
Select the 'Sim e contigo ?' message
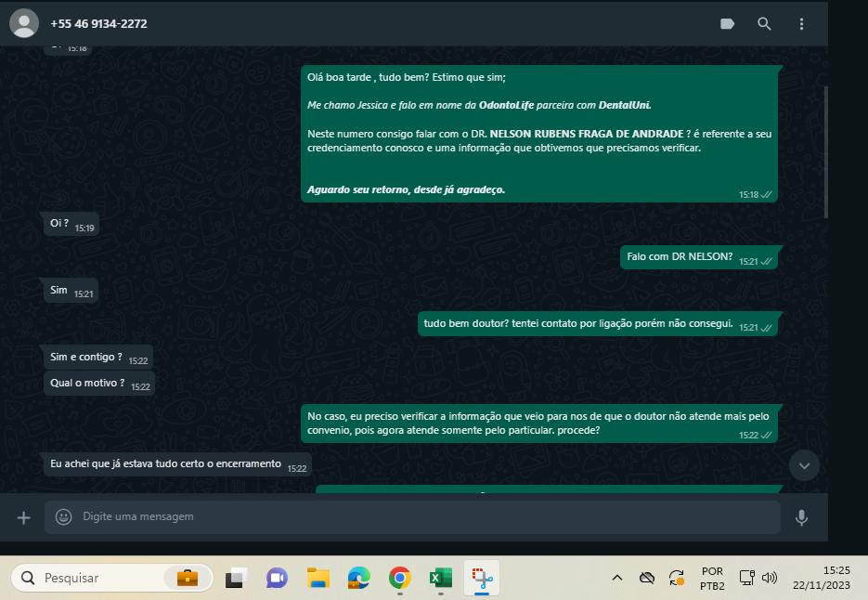click(98, 358)
